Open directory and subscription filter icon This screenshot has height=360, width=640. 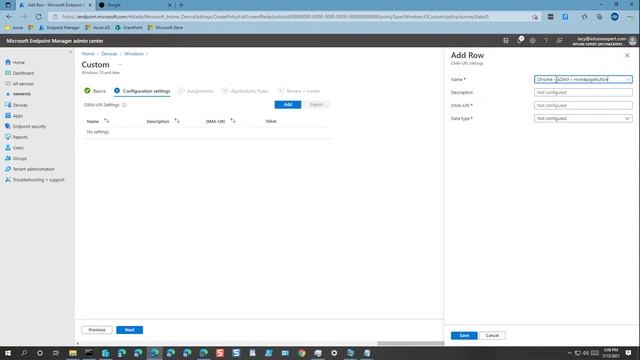(x=506, y=41)
